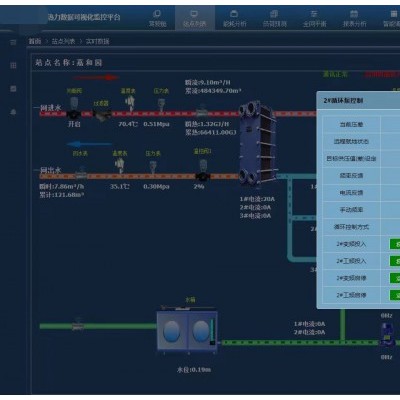Click the 站点列表 breadcrumb link
The width and height of the screenshot is (400, 400).
(x=63, y=41)
